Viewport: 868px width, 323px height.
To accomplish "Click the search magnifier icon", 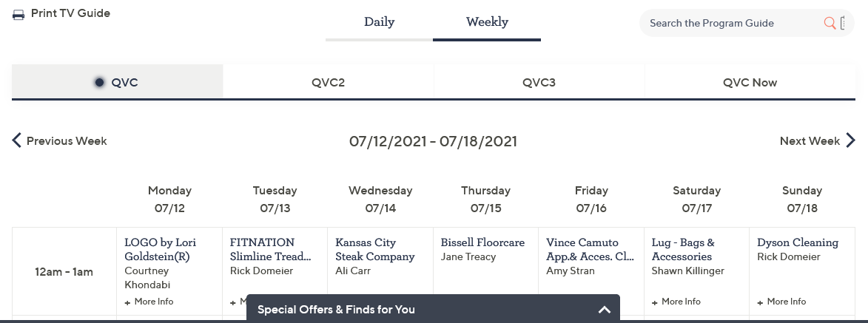I will (830, 23).
